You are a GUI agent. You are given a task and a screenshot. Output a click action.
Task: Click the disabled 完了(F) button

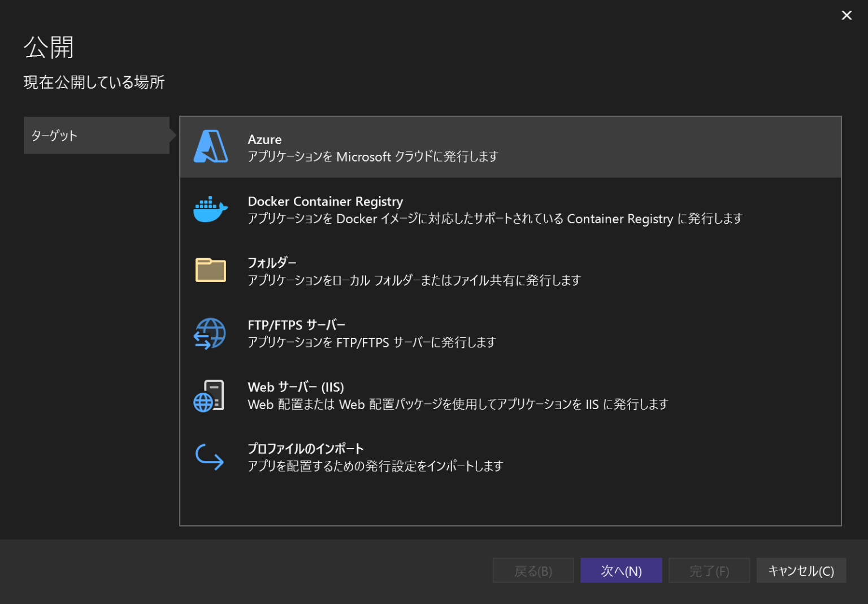pos(709,570)
